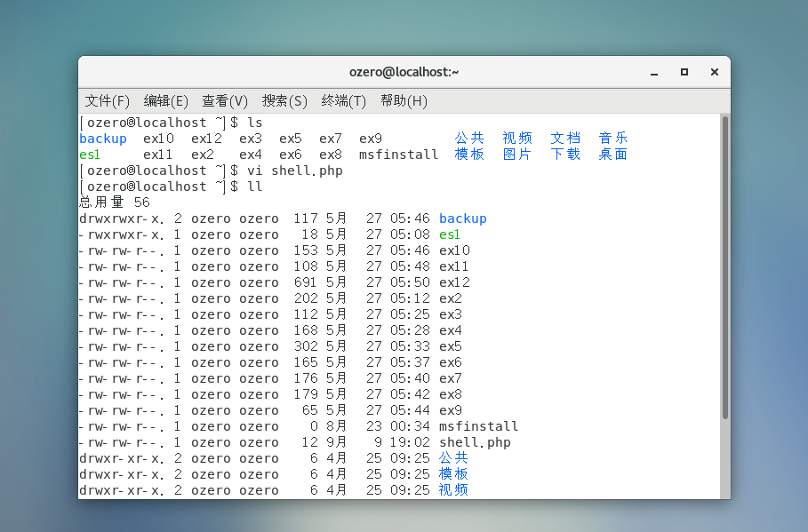Click the 终端(T) menu

tap(343, 100)
